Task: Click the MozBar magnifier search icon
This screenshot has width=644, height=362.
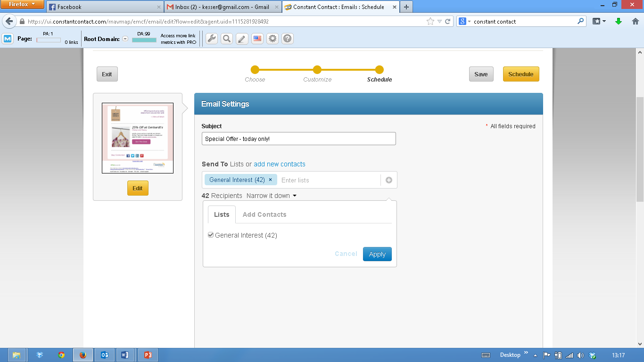Action: [x=227, y=39]
